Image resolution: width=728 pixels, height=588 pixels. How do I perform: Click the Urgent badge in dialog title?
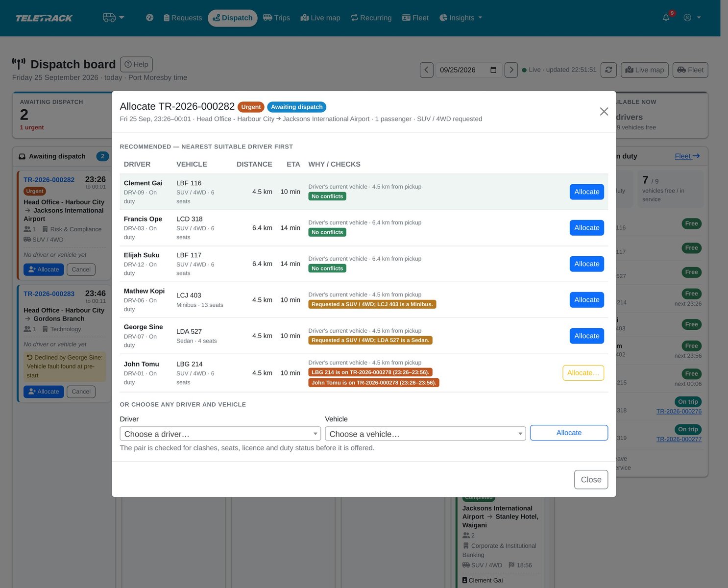(251, 107)
